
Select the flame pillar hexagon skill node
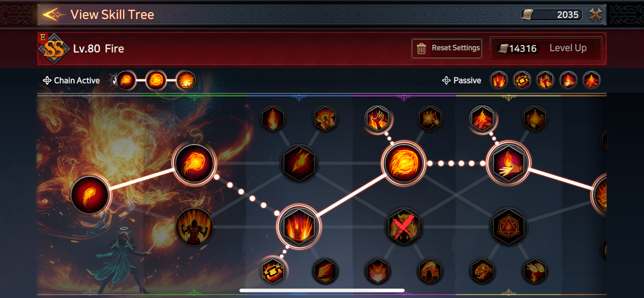tap(299, 227)
